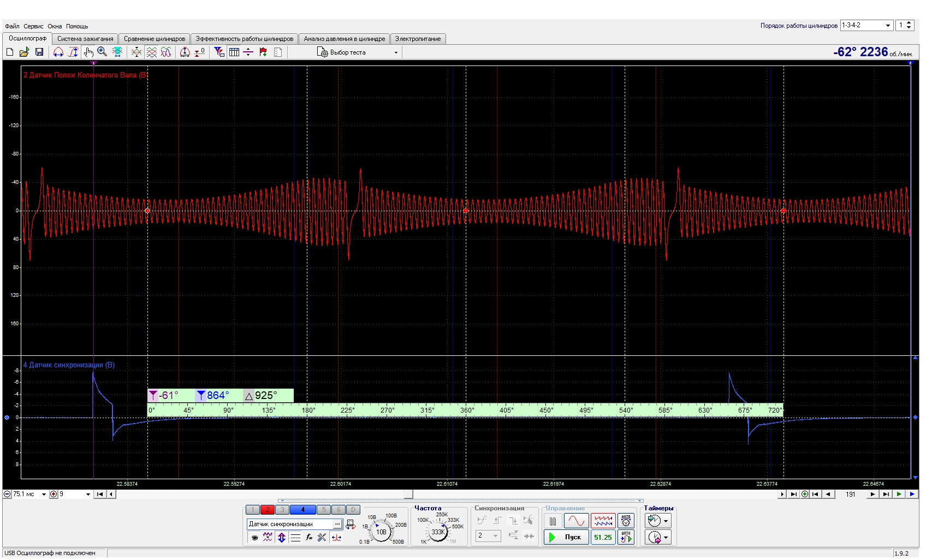
Task: Click the pause button in Управление
Action: 553,521
